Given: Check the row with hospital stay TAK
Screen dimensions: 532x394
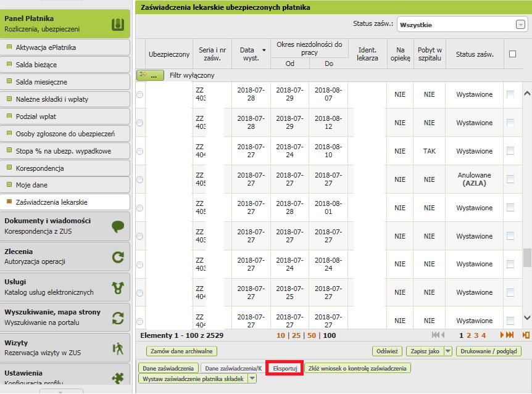Looking at the screenshot, I should click(x=510, y=151).
